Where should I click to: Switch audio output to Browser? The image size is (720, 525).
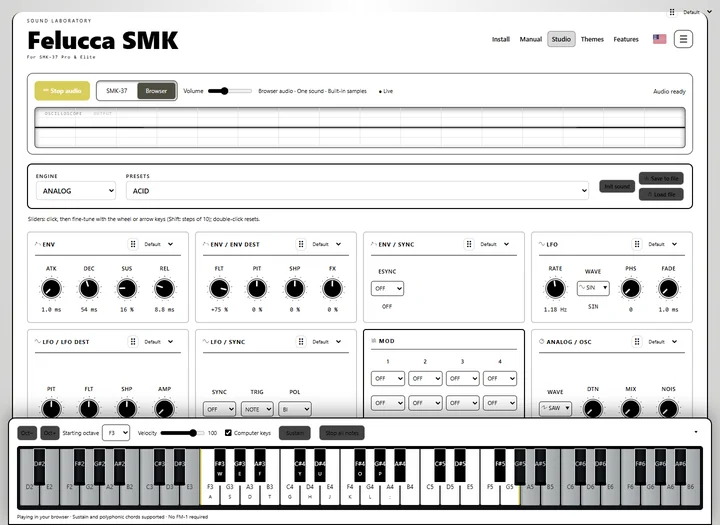(x=156, y=90)
